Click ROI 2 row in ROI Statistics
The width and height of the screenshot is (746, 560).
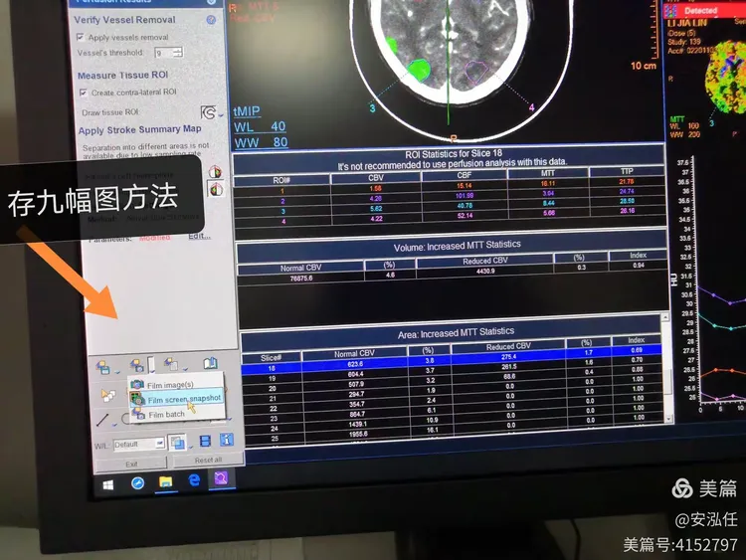(450, 197)
